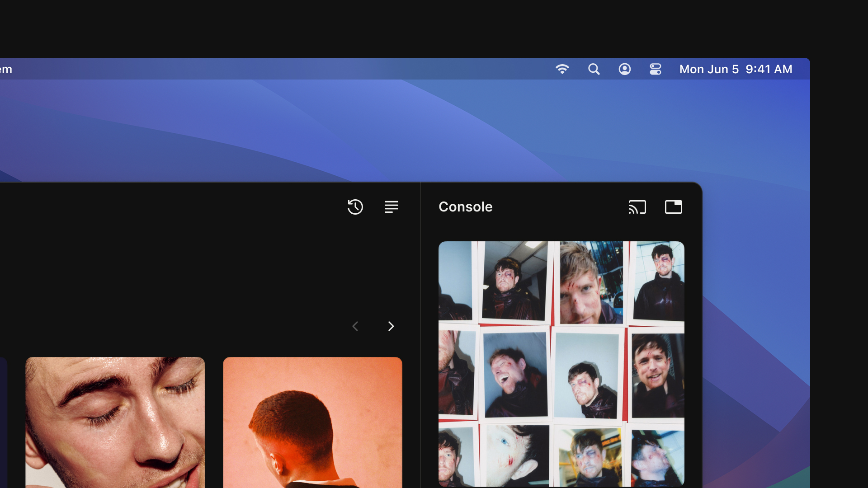Click the date and time in menu bar

736,69
